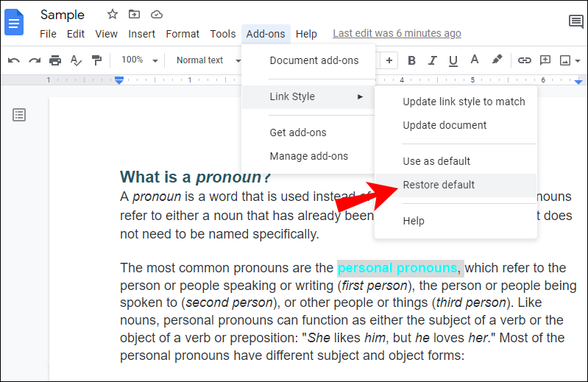Open zoom level 100% dropdown

[139, 60]
